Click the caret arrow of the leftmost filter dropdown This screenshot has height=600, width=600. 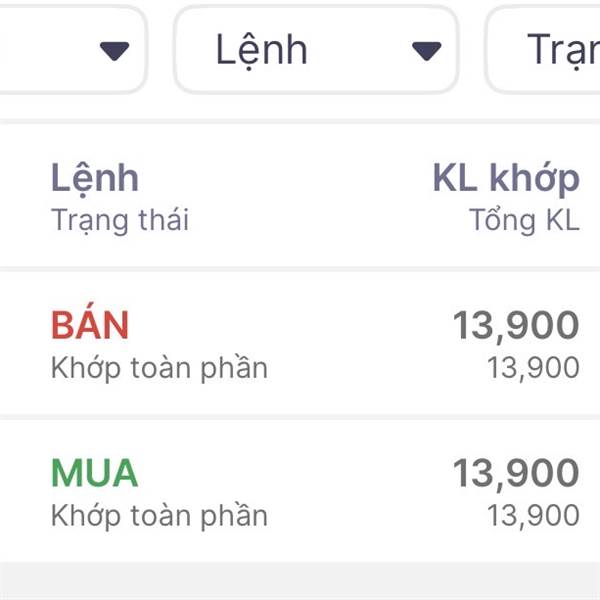[115, 50]
